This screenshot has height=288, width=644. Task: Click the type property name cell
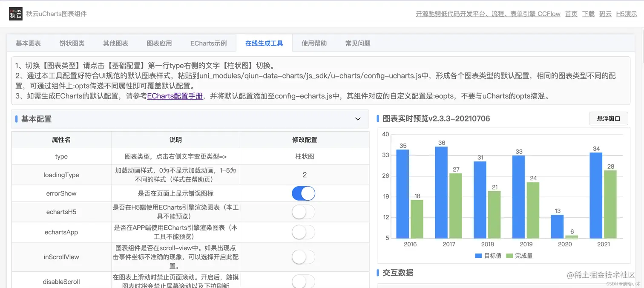point(61,156)
